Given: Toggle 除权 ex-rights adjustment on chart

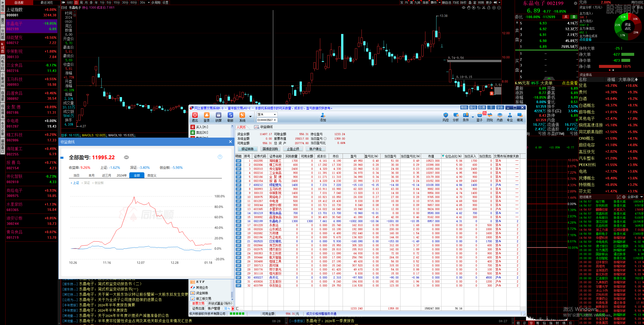Looking at the screenshot, I should pyautogui.click(x=463, y=3).
